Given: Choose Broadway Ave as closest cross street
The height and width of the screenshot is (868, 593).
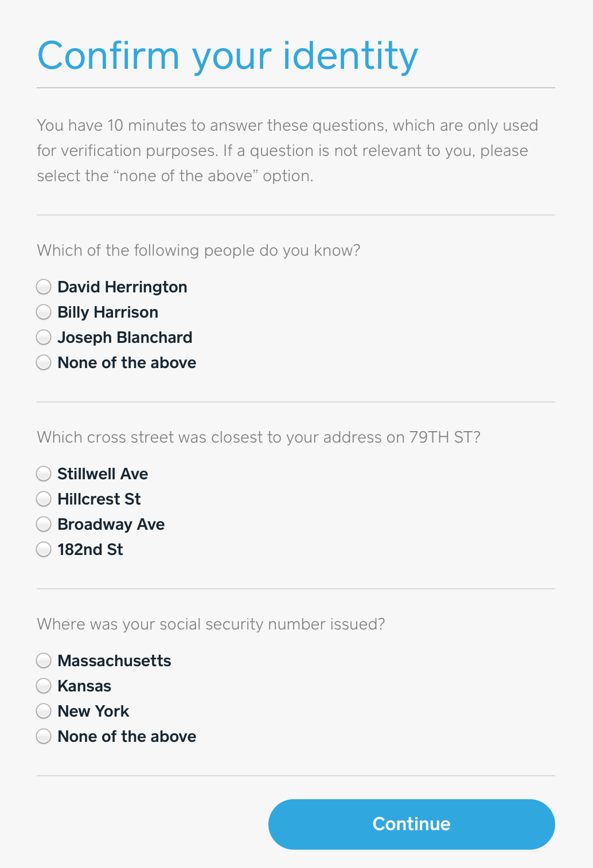Looking at the screenshot, I should point(44,524).
